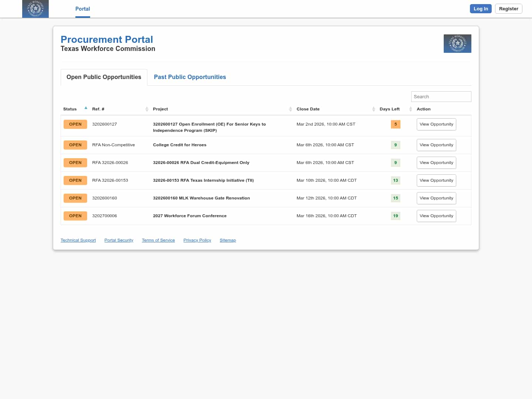Open the Portal navigation item
The height and width of the screenshot is (399, 532).
coord(82,9)
